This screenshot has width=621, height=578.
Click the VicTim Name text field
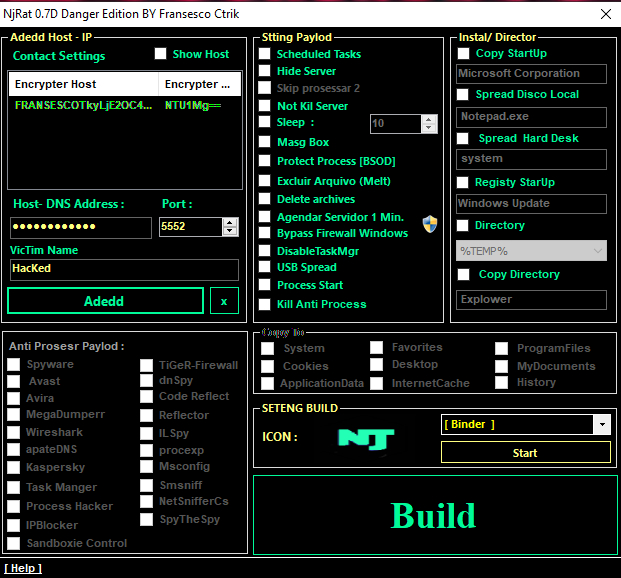124,270
